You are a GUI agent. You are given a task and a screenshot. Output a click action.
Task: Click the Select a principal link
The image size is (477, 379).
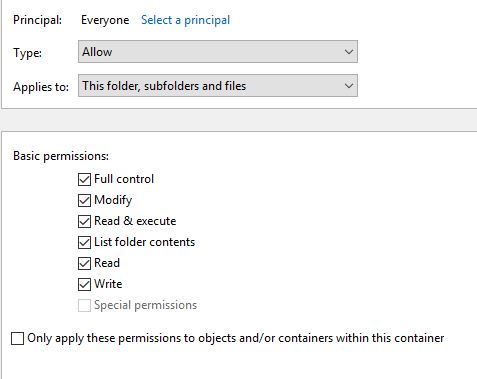pos(185,20)
